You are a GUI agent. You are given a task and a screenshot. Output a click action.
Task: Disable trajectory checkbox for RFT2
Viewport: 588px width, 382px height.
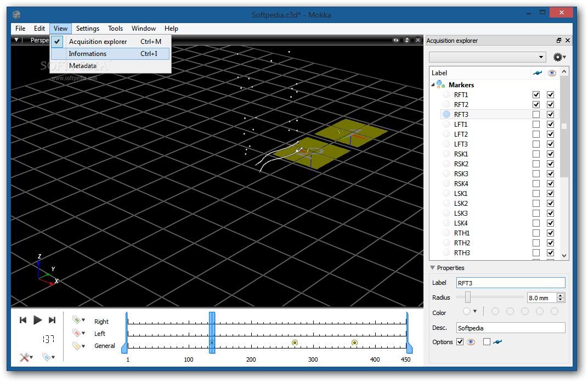tap(536, 104)
